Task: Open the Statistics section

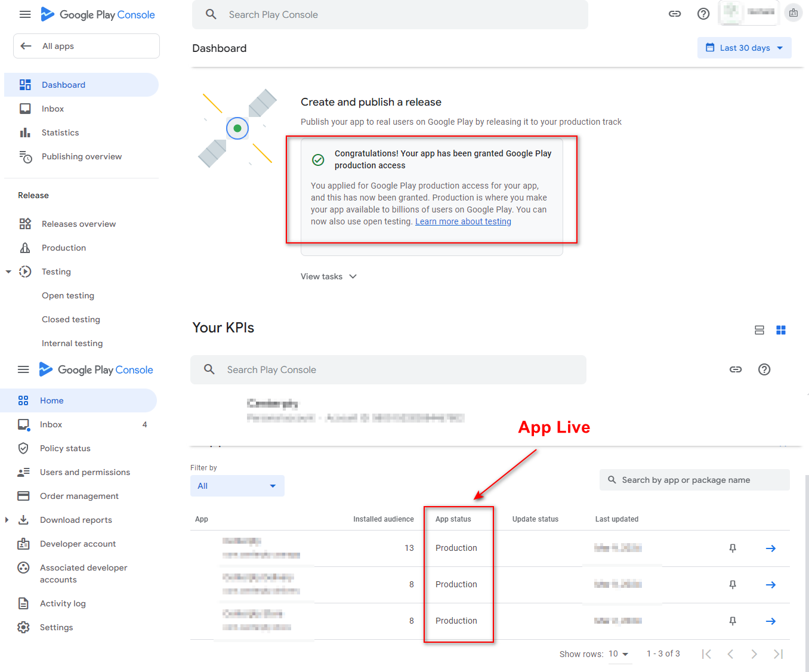Action: [60, 132]
